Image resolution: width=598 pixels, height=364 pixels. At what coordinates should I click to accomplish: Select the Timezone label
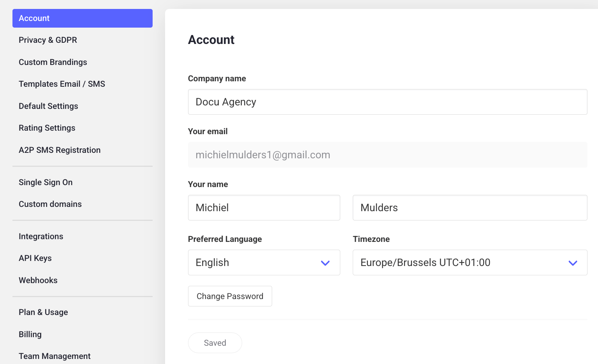coord(371,239)
